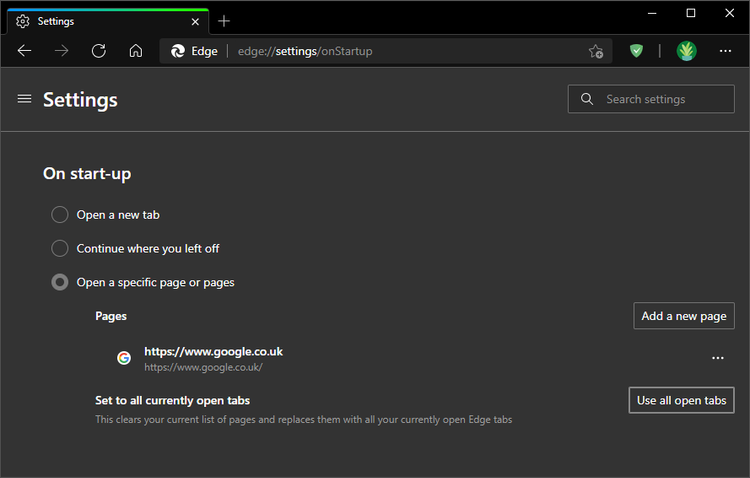Click 'Use all open tabs' button
Screen dimensions: 750x478
pos(681,400)
